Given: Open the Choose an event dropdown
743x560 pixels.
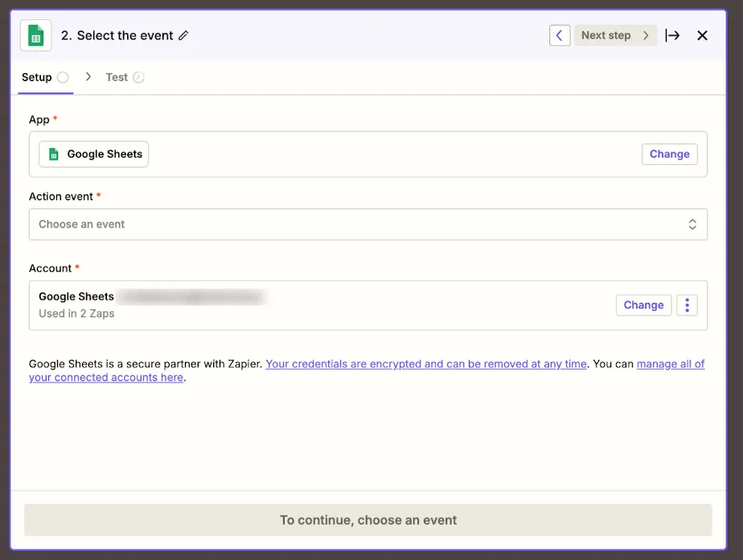Looking at the screenshot, I should tap(368, 224).
